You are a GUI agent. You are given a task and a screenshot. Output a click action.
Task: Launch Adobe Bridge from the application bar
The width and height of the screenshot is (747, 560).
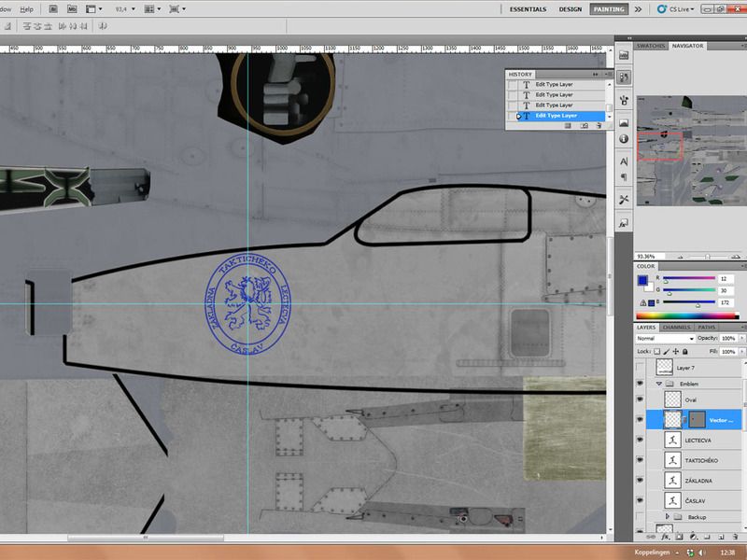pos(54,8)
